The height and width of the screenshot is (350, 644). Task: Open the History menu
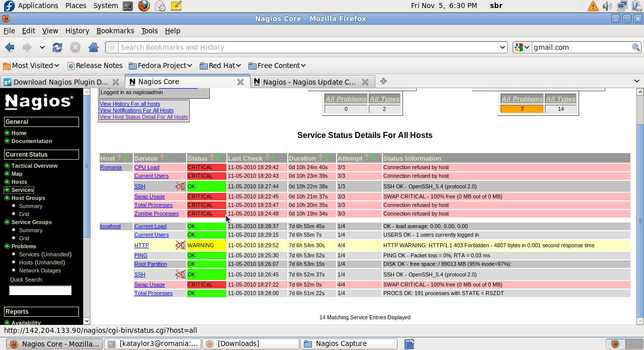tap(77, 31)
